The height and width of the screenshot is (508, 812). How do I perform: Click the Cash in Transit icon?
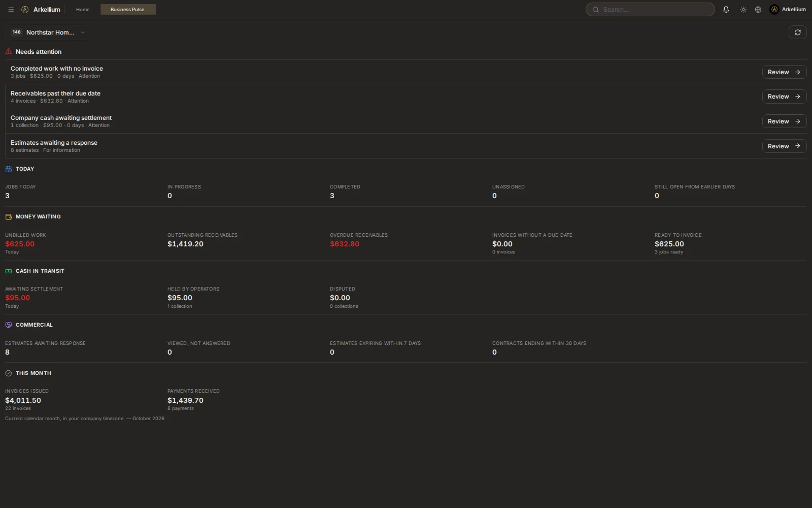click(9, 271)
